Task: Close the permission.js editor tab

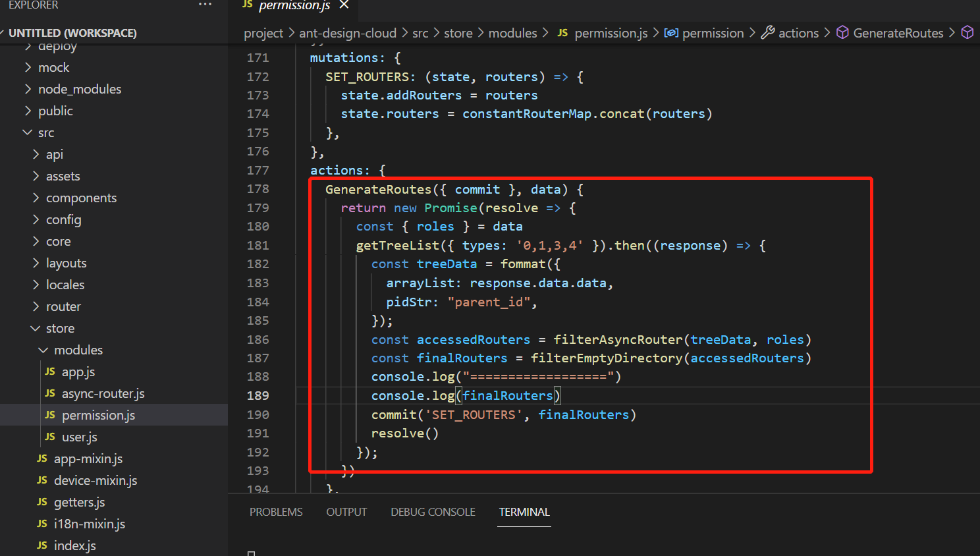Action: [344, 5]
